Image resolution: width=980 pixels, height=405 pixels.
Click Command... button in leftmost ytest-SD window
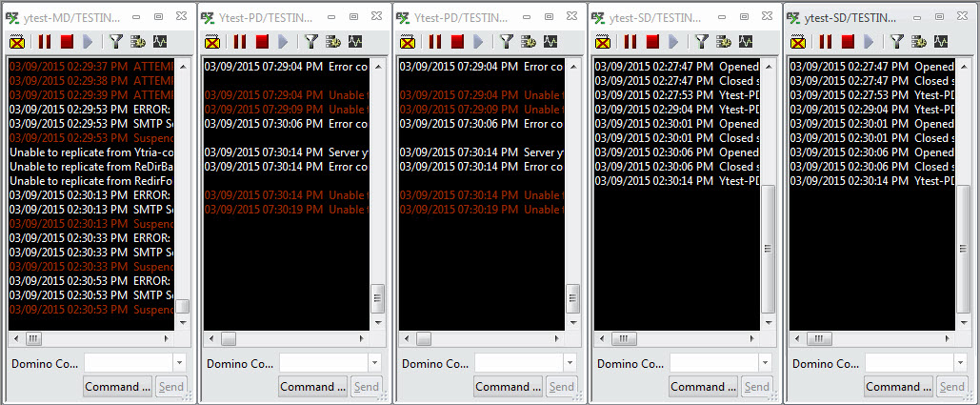(703, 386)
